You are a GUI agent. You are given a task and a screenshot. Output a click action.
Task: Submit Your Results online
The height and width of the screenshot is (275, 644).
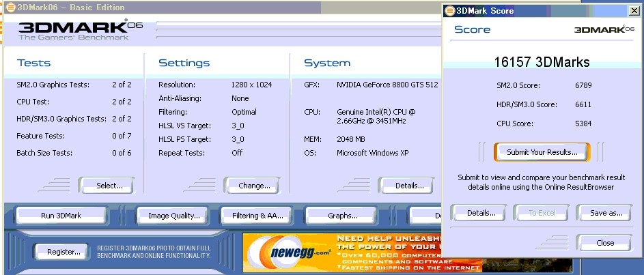(x=542, y=152)
